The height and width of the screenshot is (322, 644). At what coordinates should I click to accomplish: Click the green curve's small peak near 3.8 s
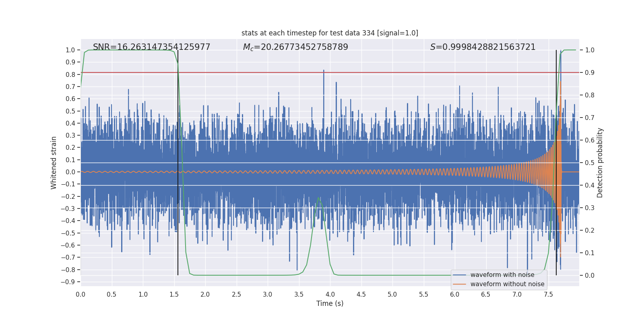319,198
